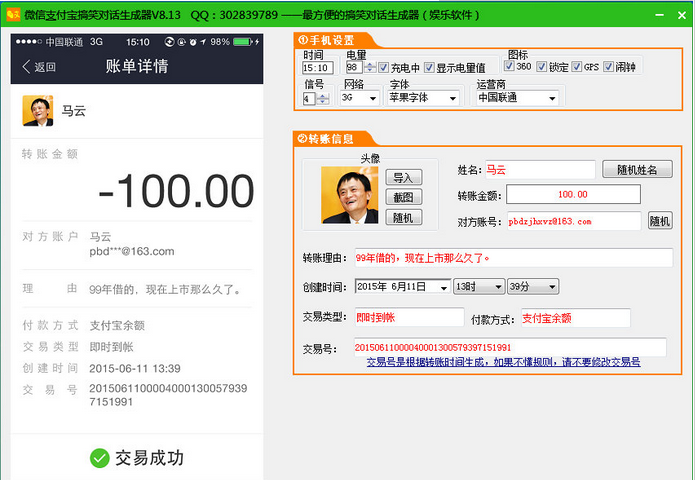Click the green 交易成功 checkmark icon

pyautogui.click(x=99, y=458)
